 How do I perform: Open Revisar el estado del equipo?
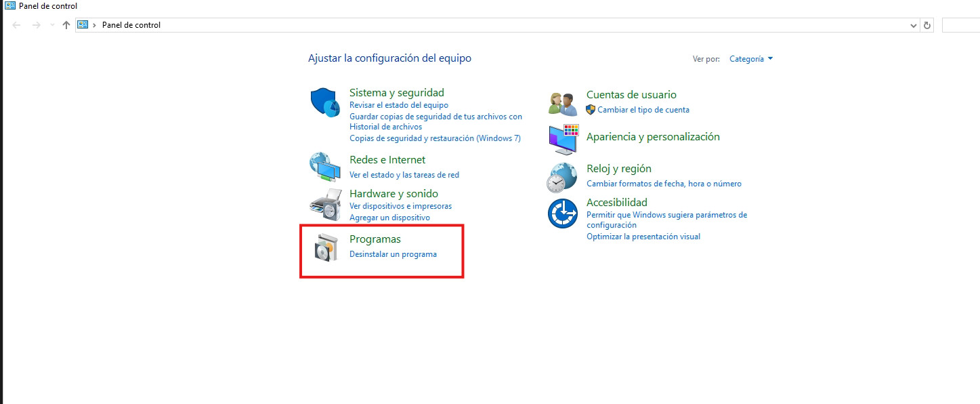click(399, 105)
